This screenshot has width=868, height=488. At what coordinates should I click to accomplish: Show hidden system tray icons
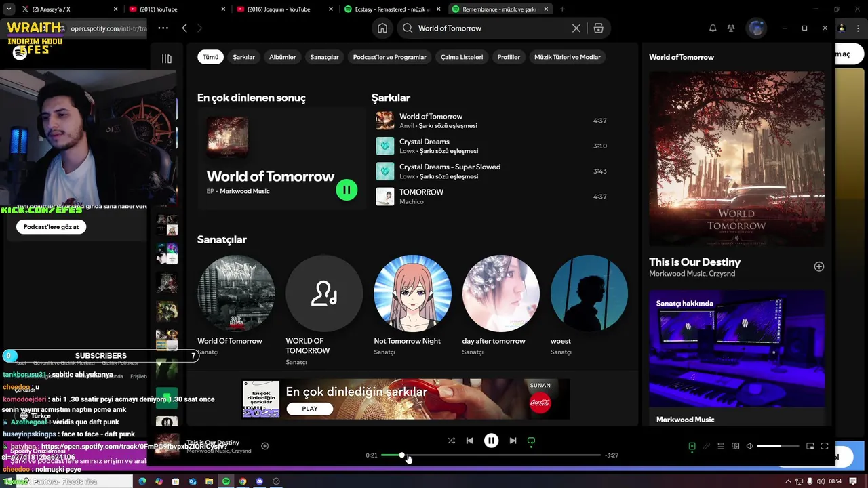tap(788, 481)
